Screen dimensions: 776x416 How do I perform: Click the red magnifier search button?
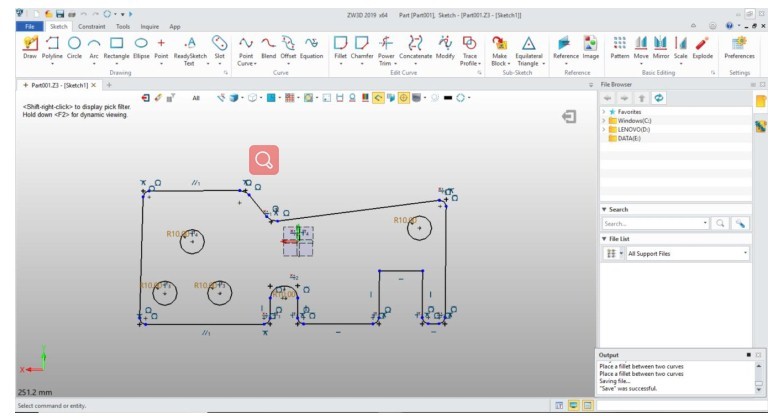[264, 160]
